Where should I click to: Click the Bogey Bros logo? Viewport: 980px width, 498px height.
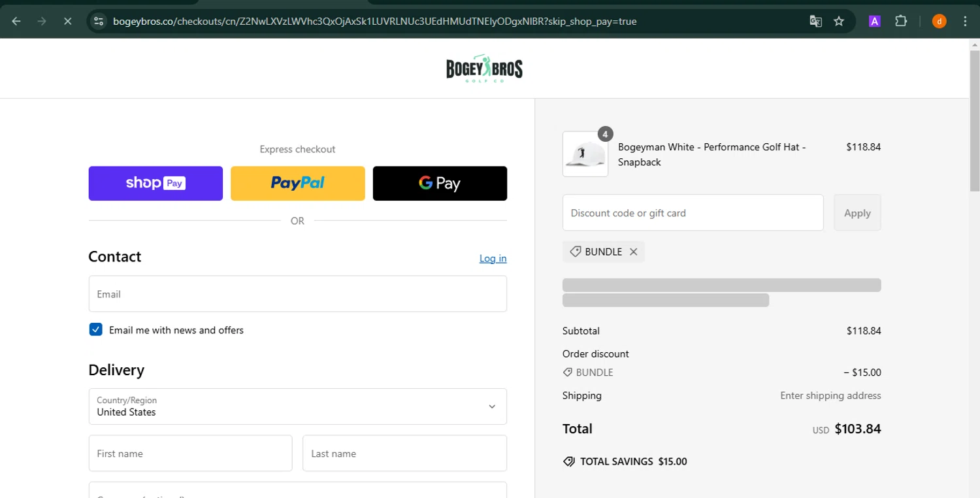484,68
